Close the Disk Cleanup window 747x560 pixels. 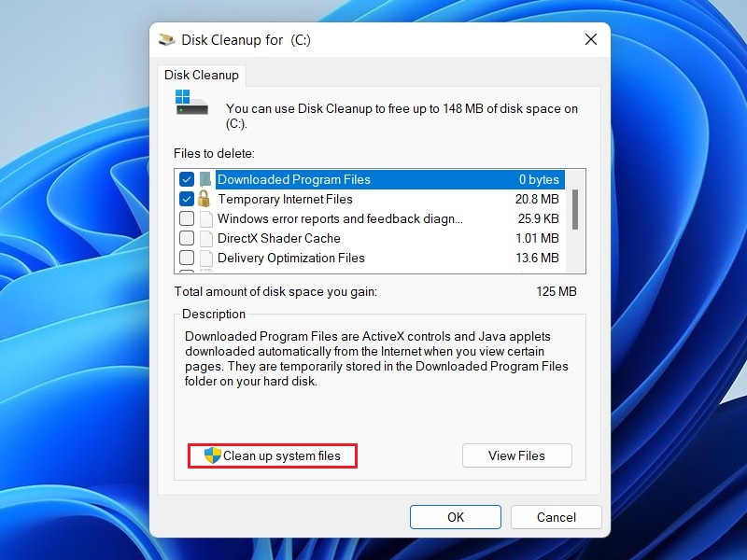pos(591,39)
